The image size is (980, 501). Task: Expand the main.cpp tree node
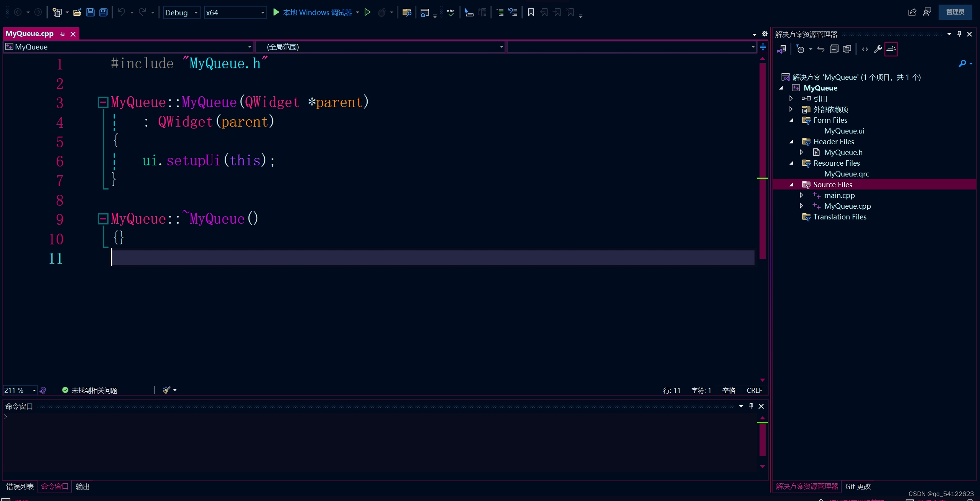click(801, 195)
